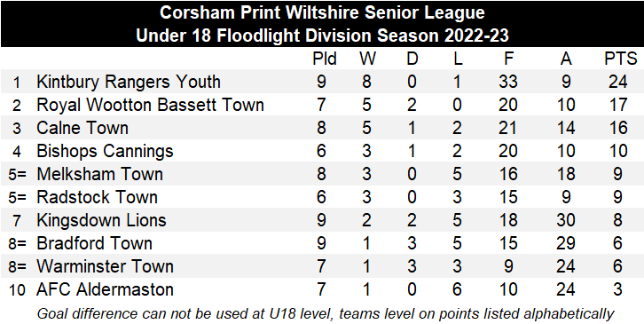The height and width of the screenshot is (324, 644).
Task: Click the goal difference footnote text
Action: pyautogui.click(x=326, y=313)
